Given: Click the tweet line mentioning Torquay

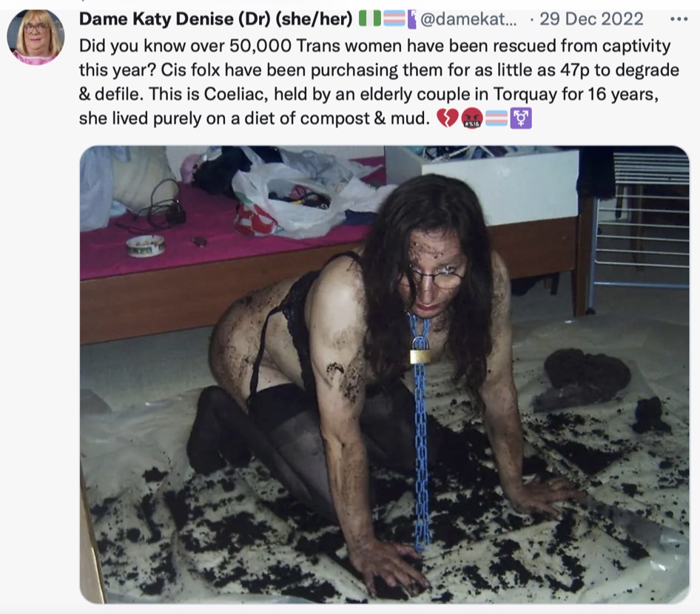Looking at the screenshot, I should (x=368, y=94).
